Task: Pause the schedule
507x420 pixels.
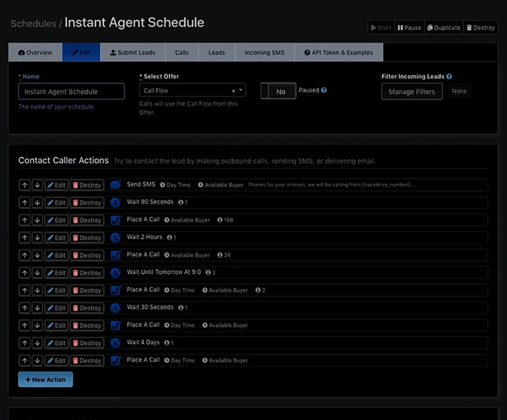Action: (x=409, y=27)
